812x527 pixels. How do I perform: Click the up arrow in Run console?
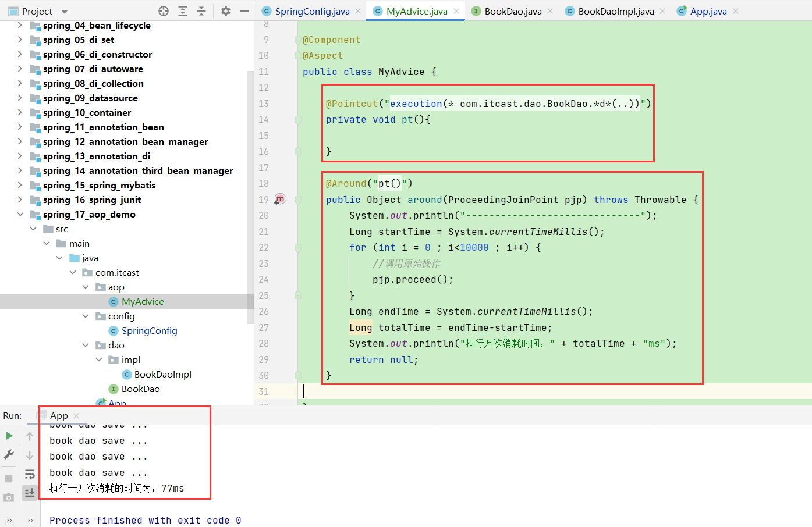(30, 436)
